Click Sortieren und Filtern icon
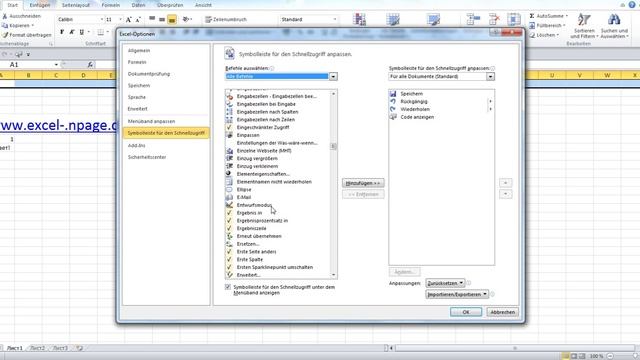 [x=584, y=20]
